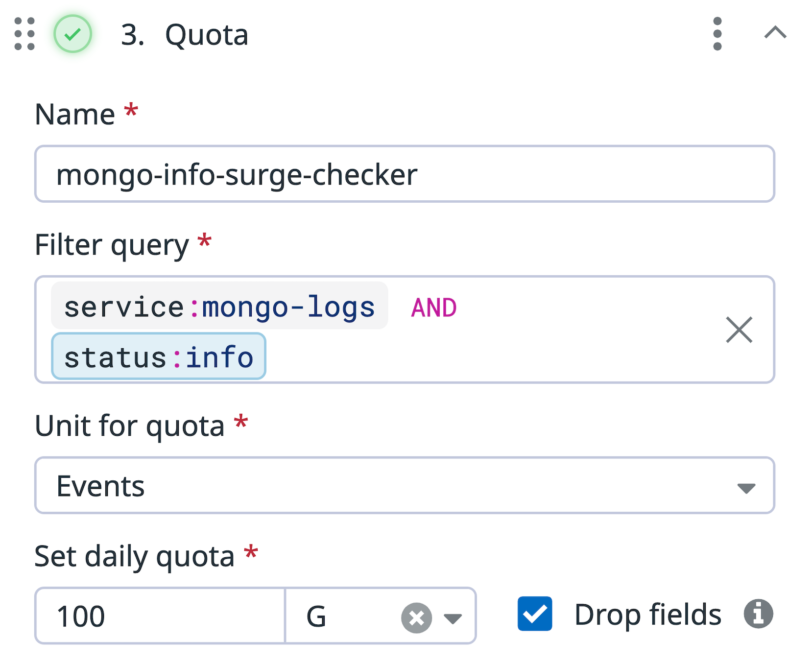
Task: Select the highlighted status:info filter chip
Action: [158, 356]
